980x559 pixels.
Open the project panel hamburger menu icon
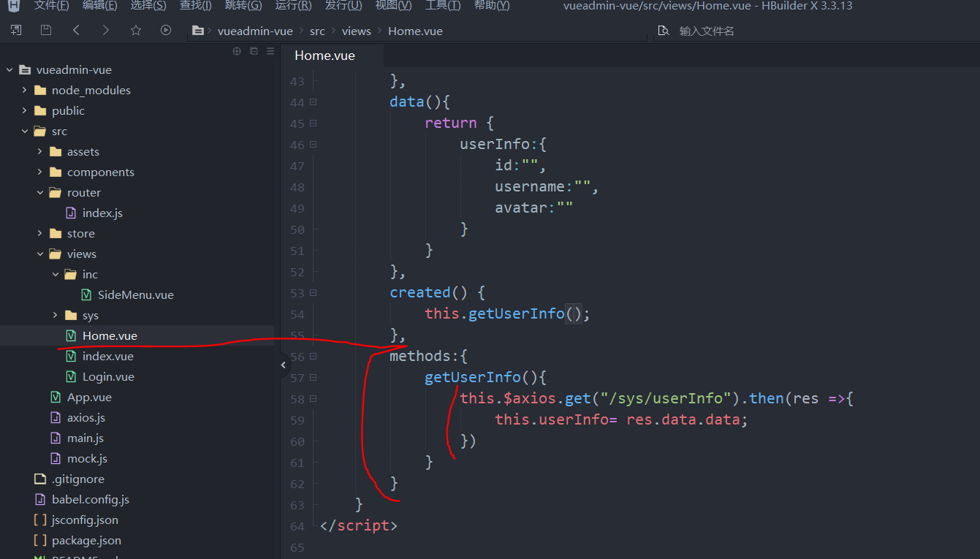click(x=270, y=51)
